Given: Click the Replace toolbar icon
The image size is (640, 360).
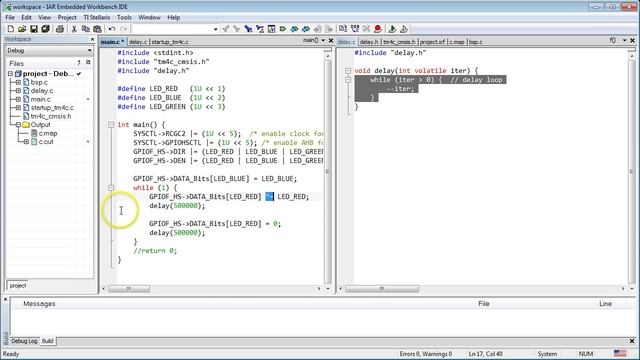Looking at the screenshot, I should [x=260, y=29].
